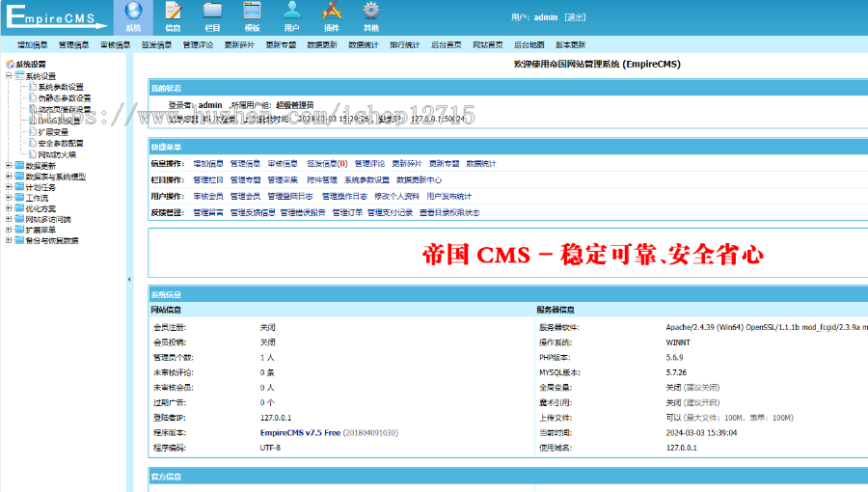The image size is (868, 492).
Task: Select 增加信息 in the top submenu bar
Action: coord(33,44)
